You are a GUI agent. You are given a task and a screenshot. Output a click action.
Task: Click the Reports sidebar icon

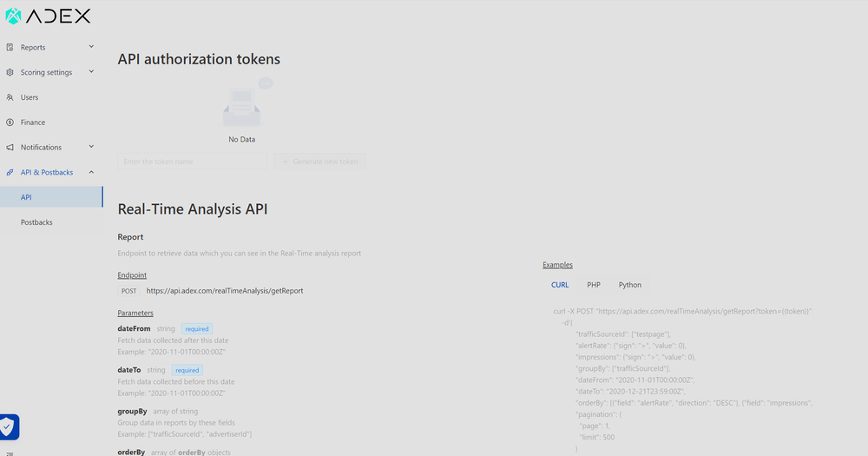pos(10,48)
